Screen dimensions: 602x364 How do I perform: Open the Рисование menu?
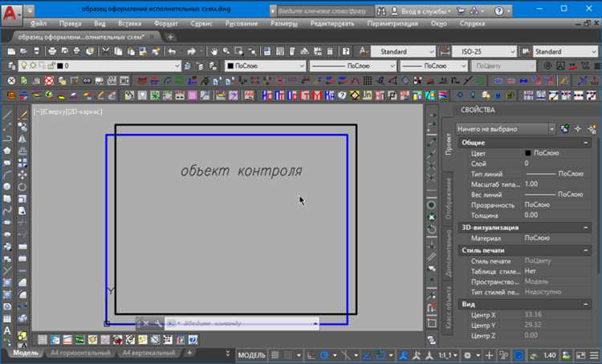point(242,23)
